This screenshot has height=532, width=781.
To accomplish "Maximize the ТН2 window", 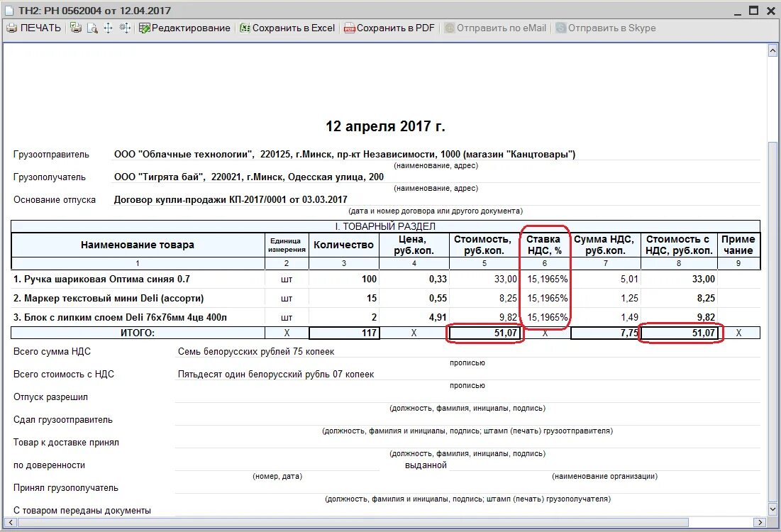I will 753,10.
